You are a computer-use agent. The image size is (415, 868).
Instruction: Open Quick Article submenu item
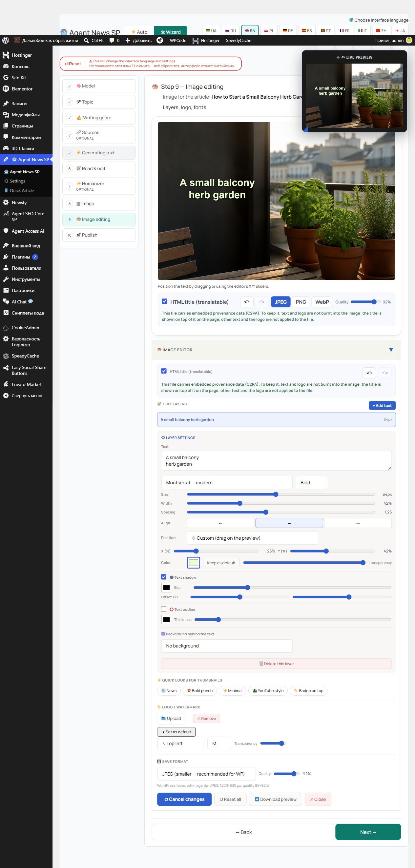pyautogui.click(x=22, y=190)
